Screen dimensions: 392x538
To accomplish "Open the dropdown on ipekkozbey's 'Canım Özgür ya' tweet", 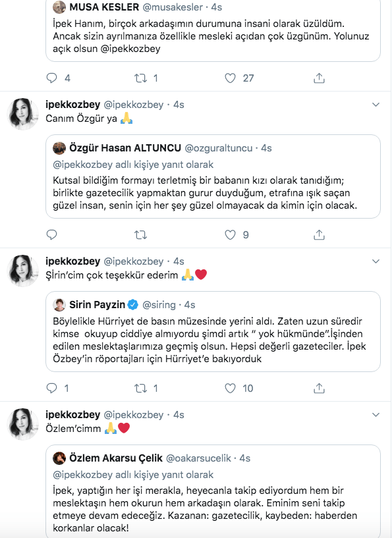I will tap(376, 103).
